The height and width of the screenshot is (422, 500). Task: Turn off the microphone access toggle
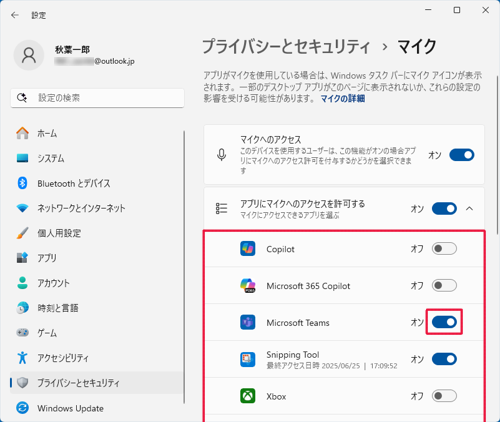(462, 155)
